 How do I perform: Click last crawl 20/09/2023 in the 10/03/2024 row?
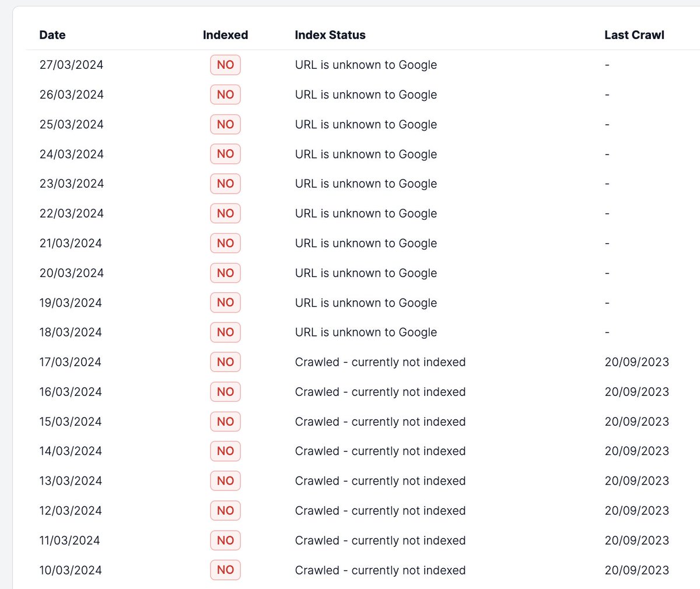tap(637, 570)
